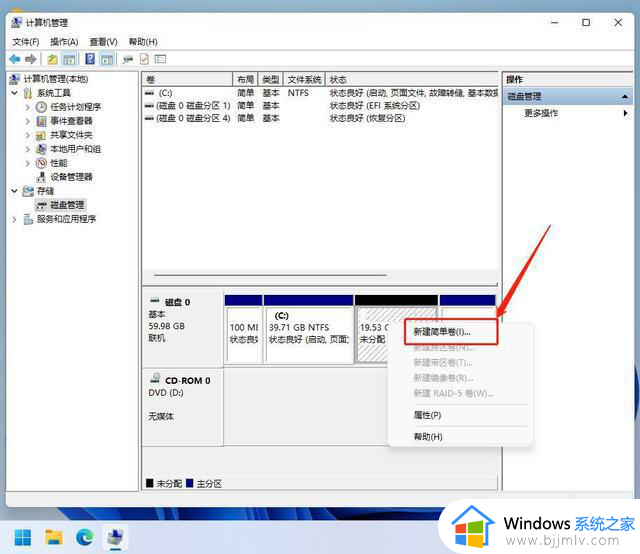Click the Forward arrow toolbar icon
Screen dimensions: 640x554
(30, 59)
